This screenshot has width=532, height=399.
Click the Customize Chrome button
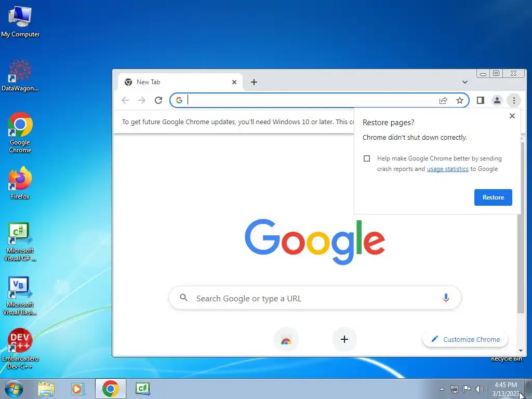click(465, 339)
